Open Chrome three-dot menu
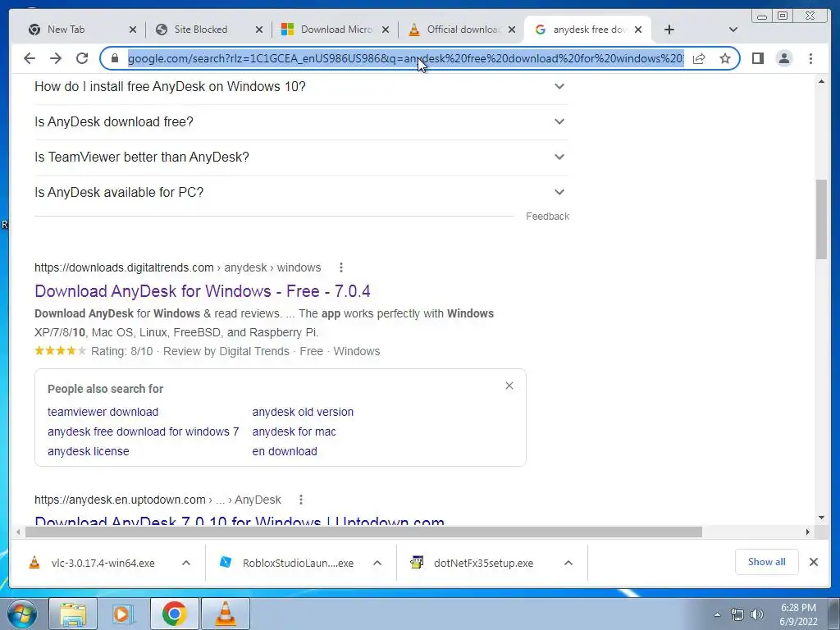Image resolution: width=840 pixels, height=630 pixels. (810, 58)
